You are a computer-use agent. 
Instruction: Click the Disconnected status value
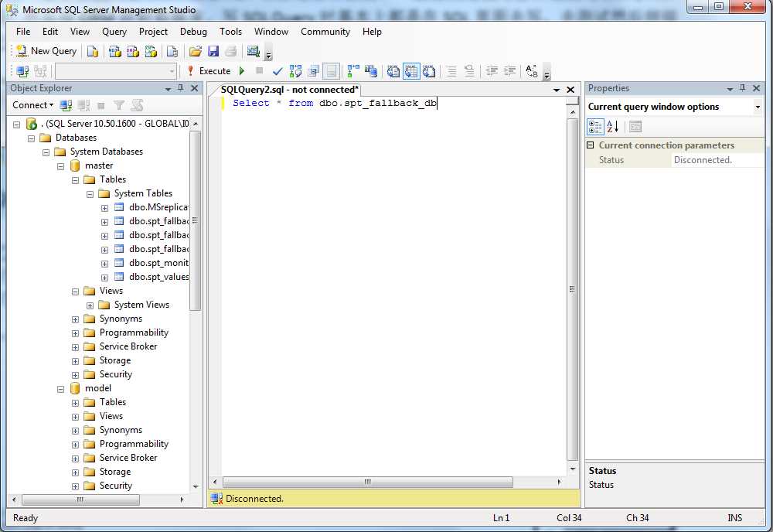703,160
